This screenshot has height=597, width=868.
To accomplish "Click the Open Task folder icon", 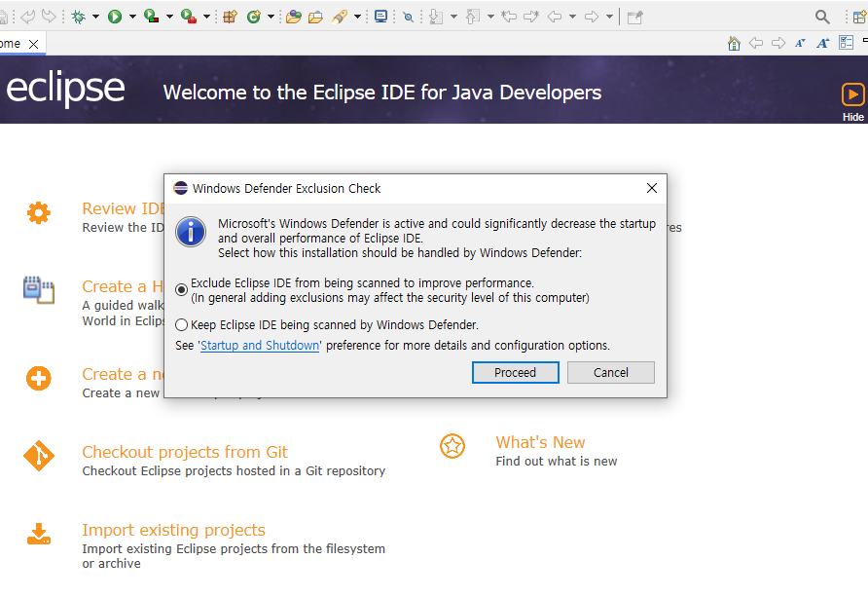I will pyautogui.click(x=315, y=17).
